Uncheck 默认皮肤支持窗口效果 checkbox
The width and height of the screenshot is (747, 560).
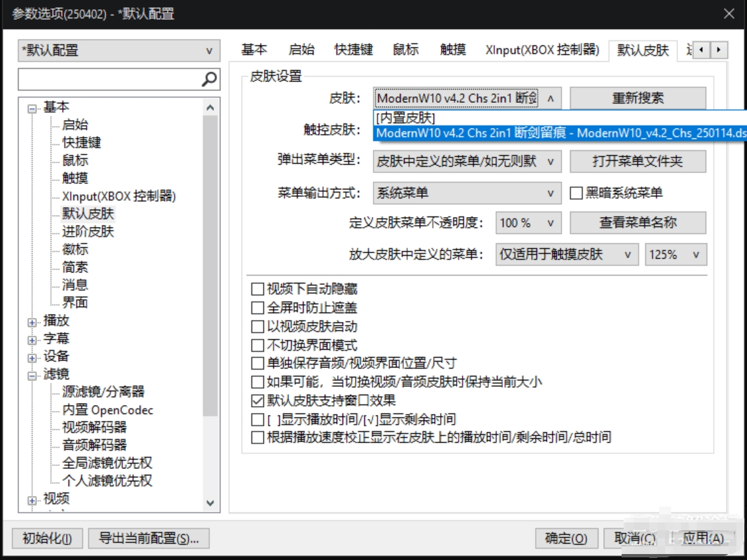coord(257,401)
